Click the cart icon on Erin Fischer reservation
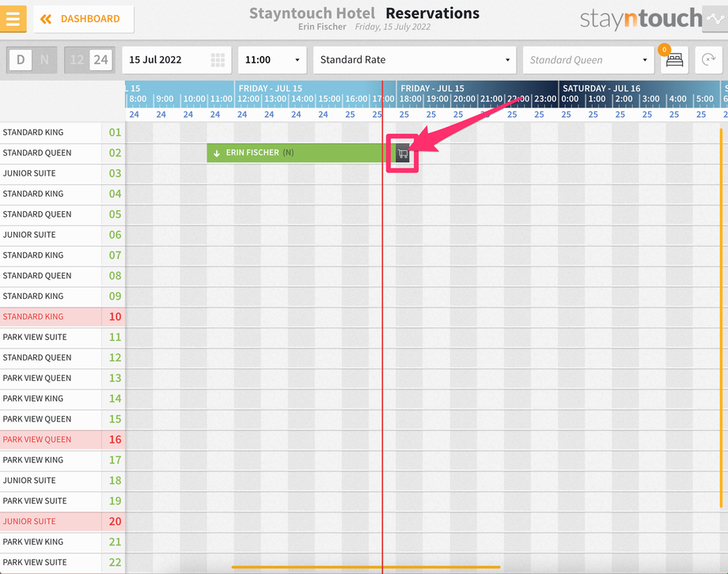The image size is (728, 574). 403,153
